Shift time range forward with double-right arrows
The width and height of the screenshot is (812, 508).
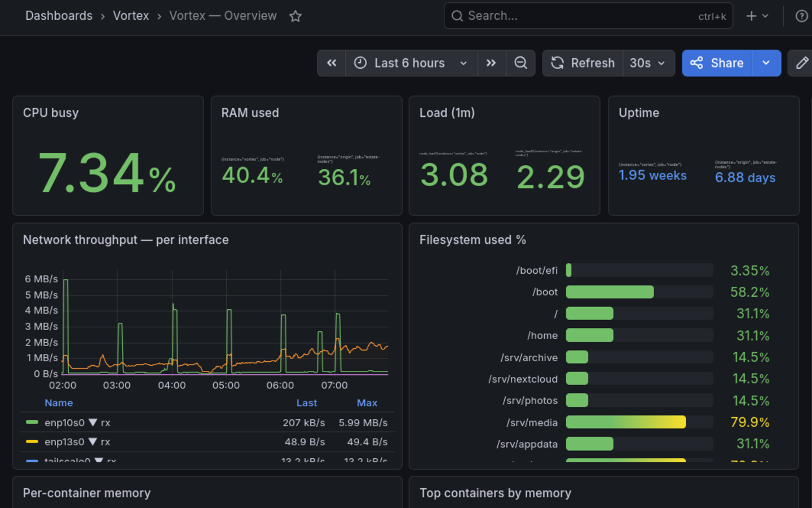pyautogui.click(x=492, y=63)
